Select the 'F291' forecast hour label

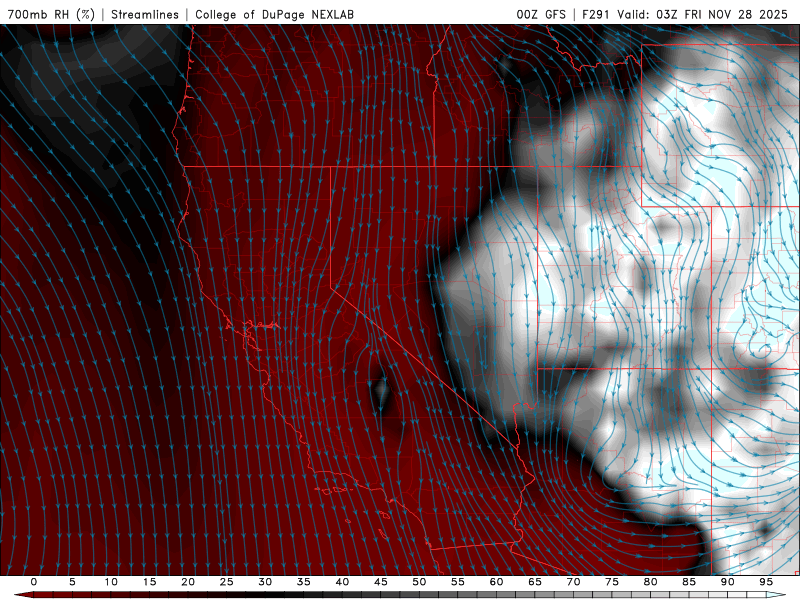point(596,14)
